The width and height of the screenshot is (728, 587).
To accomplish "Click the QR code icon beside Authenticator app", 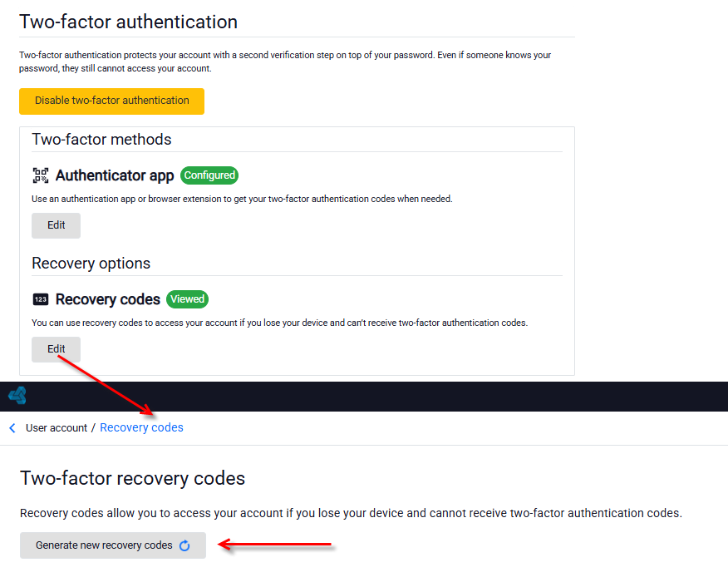I will pyautogui.click(x=41, y=175).
